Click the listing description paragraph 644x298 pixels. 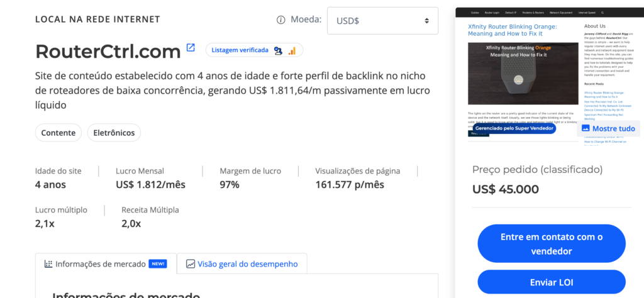[233, 91]
